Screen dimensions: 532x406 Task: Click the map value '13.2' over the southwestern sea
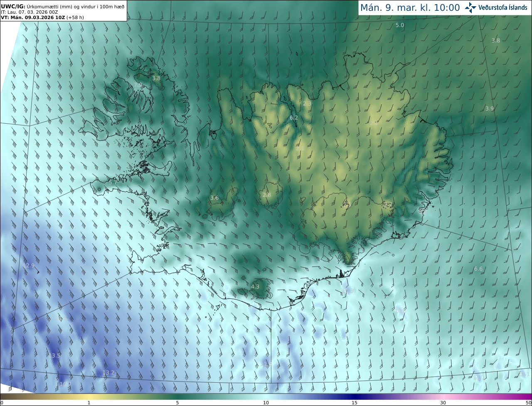(x=108, y=372)
